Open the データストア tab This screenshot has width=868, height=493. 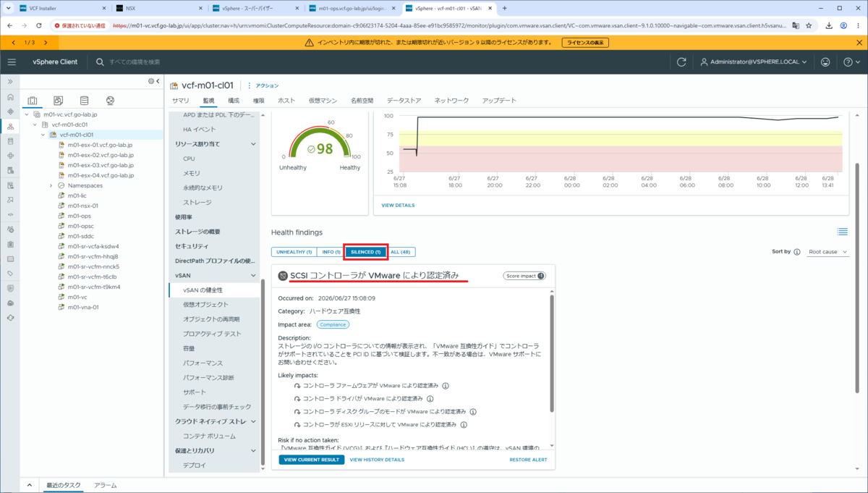coord(404,101)
